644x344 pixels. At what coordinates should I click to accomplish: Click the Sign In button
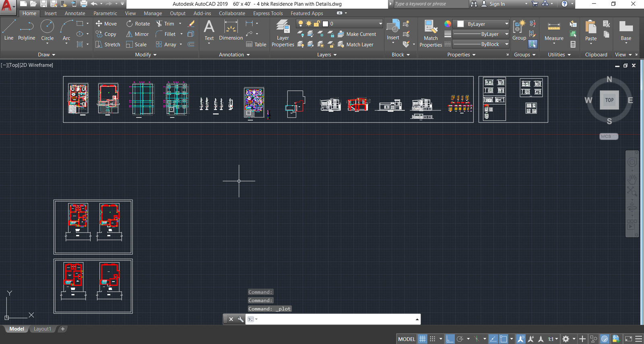point(497,4)
